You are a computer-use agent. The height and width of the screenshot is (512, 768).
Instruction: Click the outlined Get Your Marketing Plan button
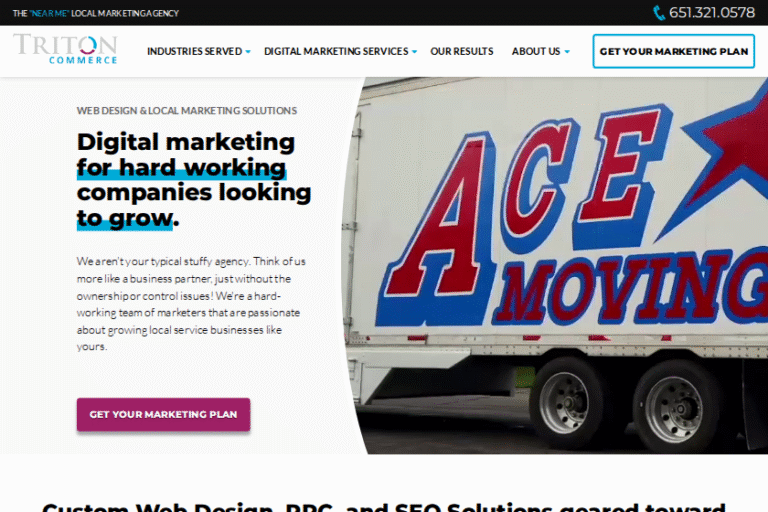pyautogui.click(x=673, y=51)
